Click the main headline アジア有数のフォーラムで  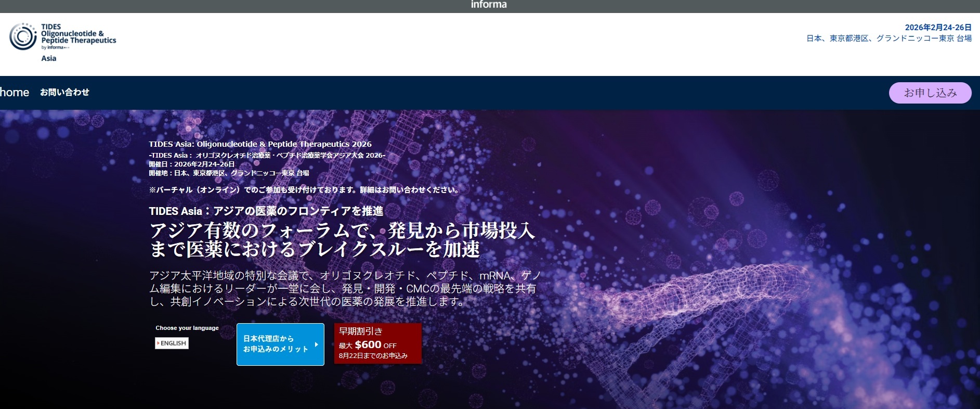[343, 239]
